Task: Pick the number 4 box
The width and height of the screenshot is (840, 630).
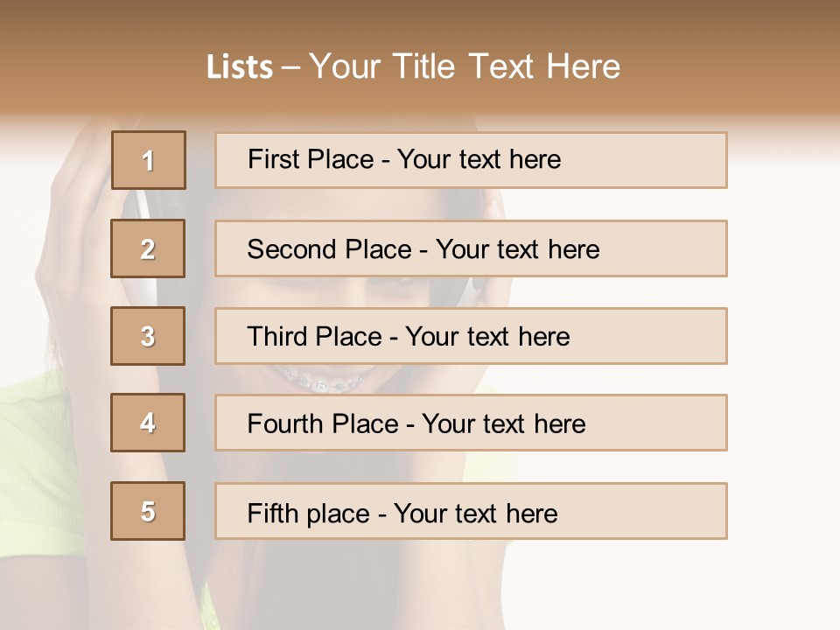Action: click(x=148, y=423)
